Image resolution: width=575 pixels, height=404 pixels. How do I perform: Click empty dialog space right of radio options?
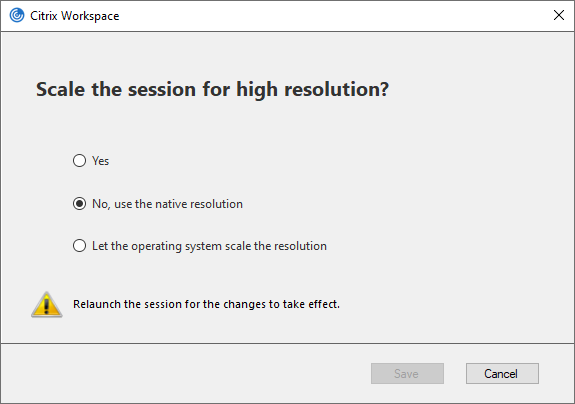[x=451, y=203]
